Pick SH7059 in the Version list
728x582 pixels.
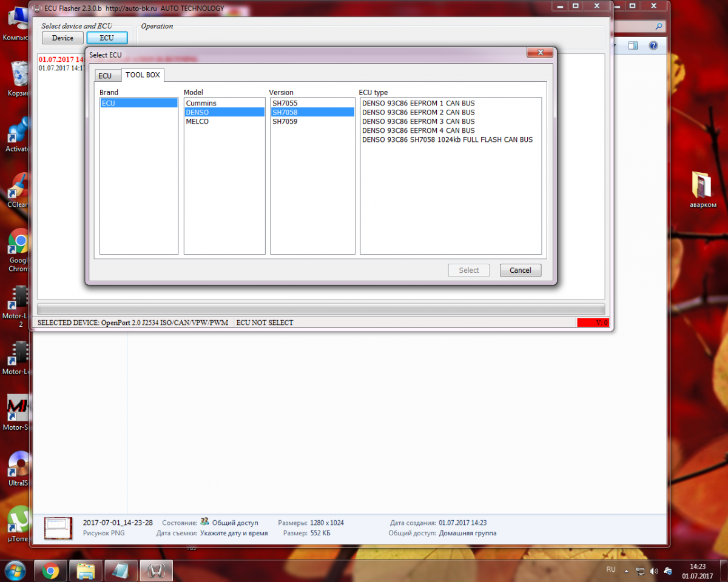pos(312,121)
